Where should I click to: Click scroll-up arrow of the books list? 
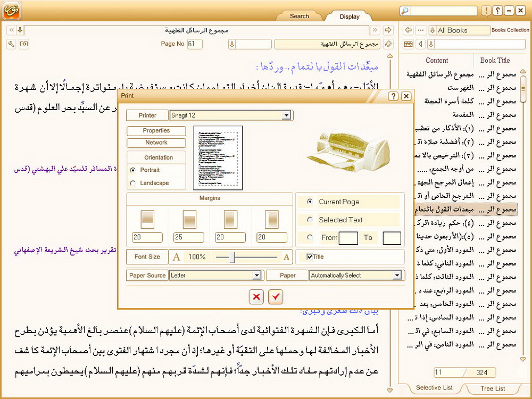523,72
